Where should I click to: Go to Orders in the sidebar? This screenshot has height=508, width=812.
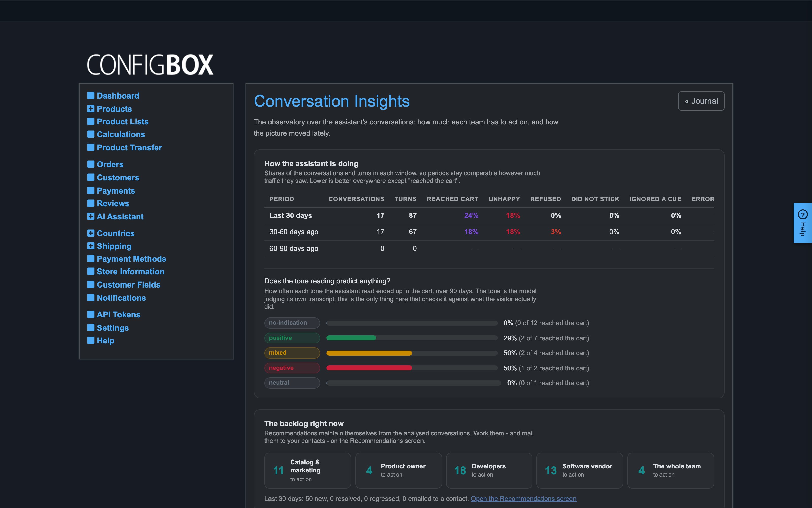[110, 164]
